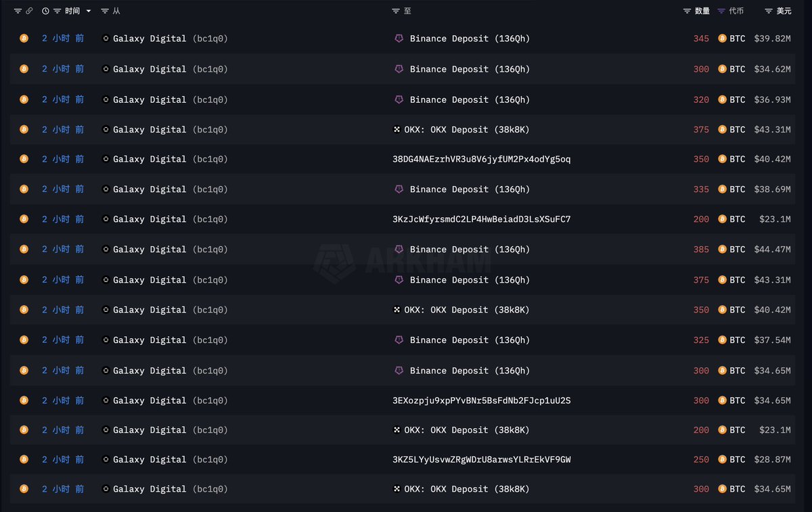The height and width of the screenshot is (512, 812).
Task: Open the filter icon next to 数量 column
Action: [x=687, y=11]
